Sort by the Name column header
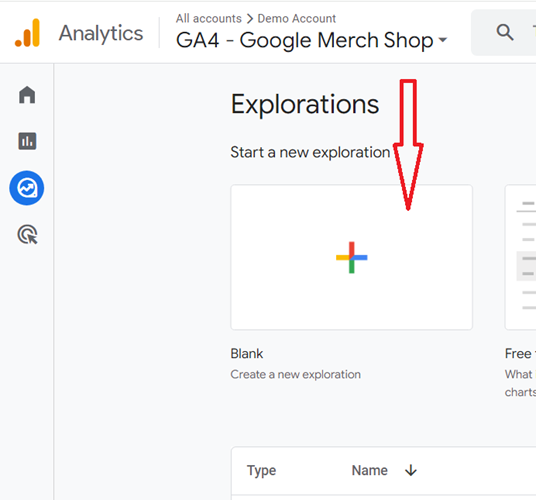536x500 pixels. (x=370, y=470)
